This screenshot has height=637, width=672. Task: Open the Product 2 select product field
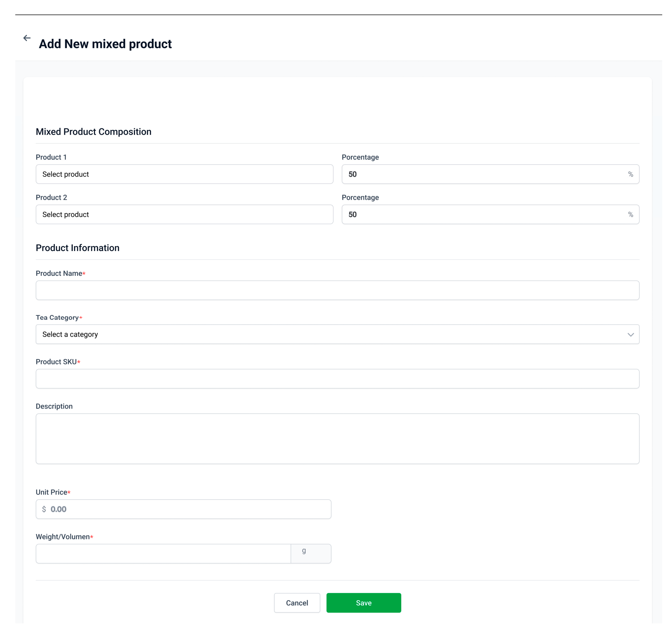pos(184,214)
